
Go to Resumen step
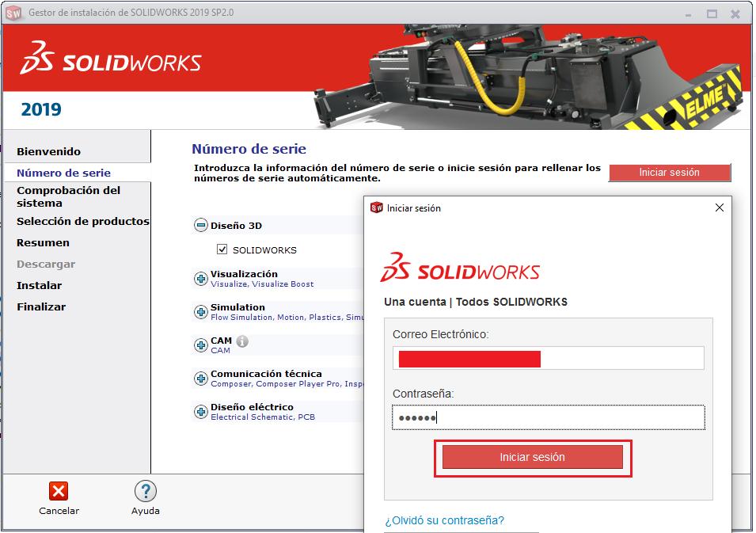pyautogui.click(x=43, y=242)
